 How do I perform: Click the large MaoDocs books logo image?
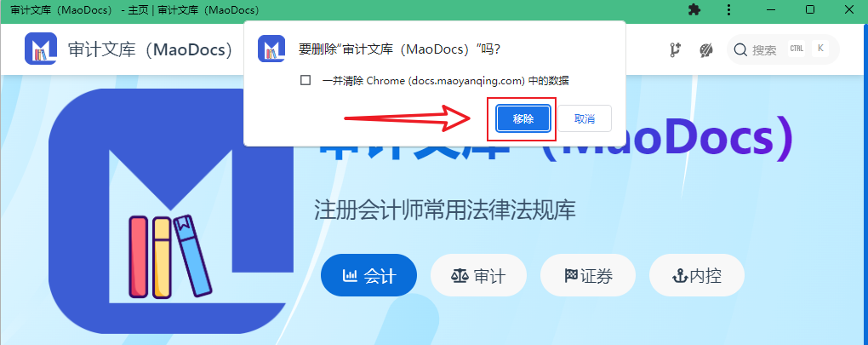pyautogui.click(x=168, y=210)
